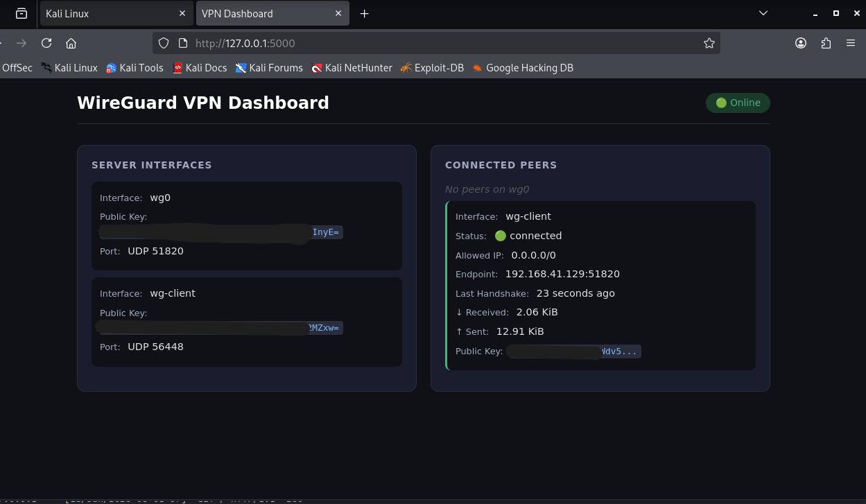Open the Kali Tools bookmark

[x=135, y=68]
